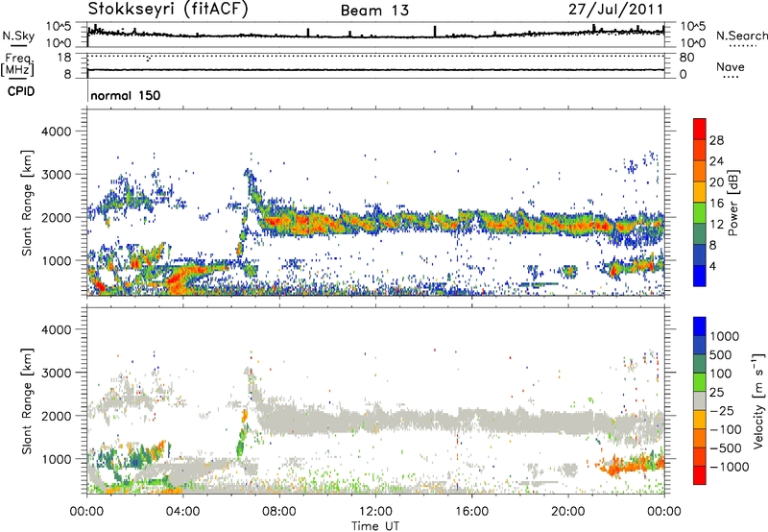768x532 pixels.
Task: Select the blue top segment of the Velocity colorbar
Action: [x=700, y=326]
